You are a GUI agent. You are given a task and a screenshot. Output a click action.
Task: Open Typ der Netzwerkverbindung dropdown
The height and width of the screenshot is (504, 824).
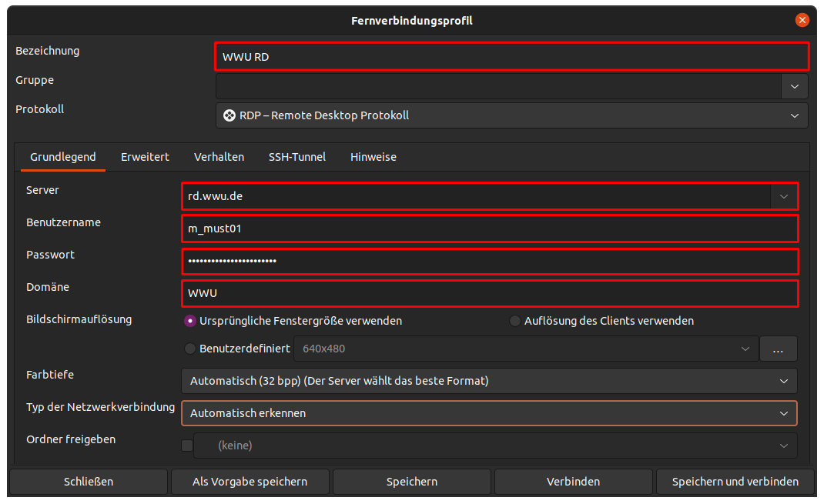(489, 413)
